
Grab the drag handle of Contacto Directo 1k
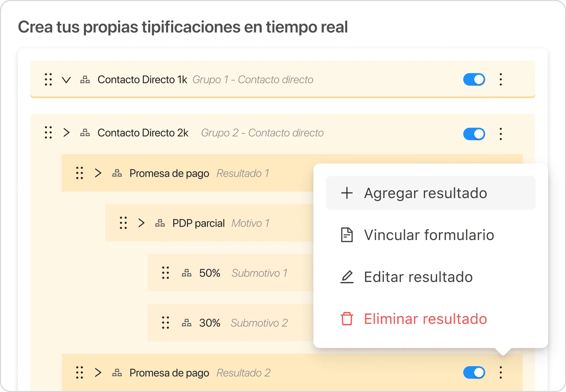click(x=48, y=80)
